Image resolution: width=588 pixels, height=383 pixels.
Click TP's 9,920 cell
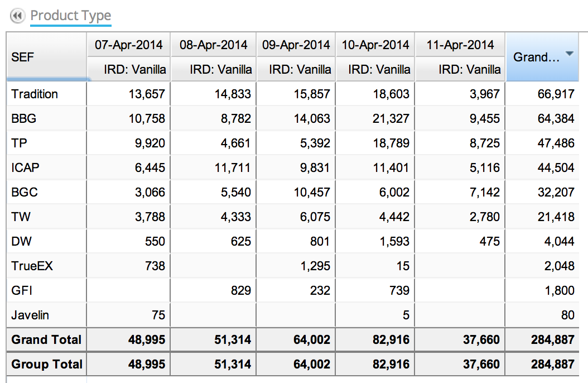pyautogui.click(x=150, y=143)
